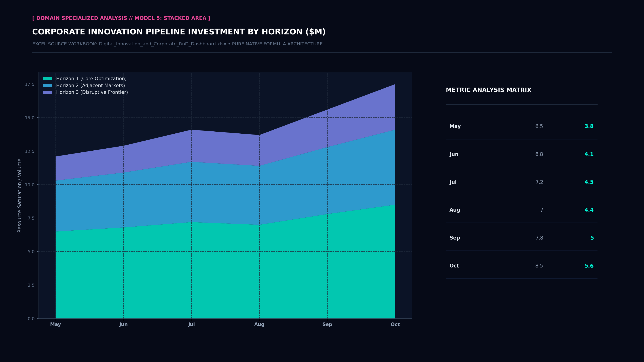
Task: Click the 'Resource Saturation / Volume' axis title
Action: [x=19, y=196]
